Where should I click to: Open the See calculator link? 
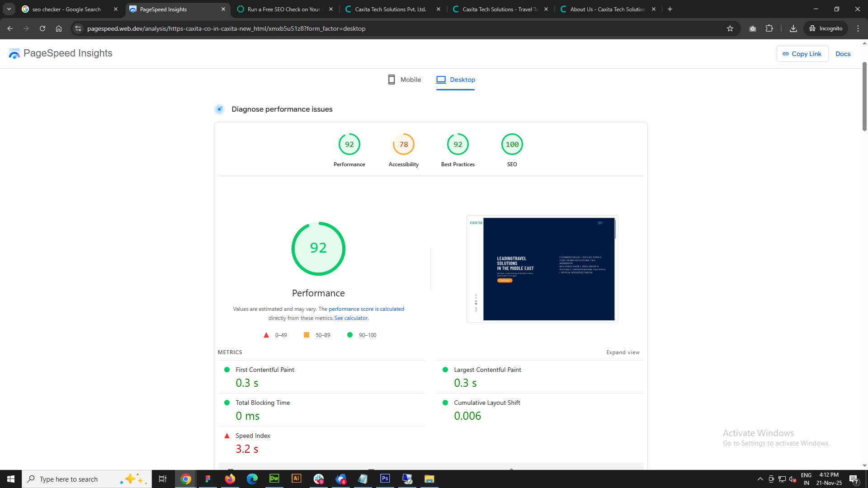tap(351, 318)
